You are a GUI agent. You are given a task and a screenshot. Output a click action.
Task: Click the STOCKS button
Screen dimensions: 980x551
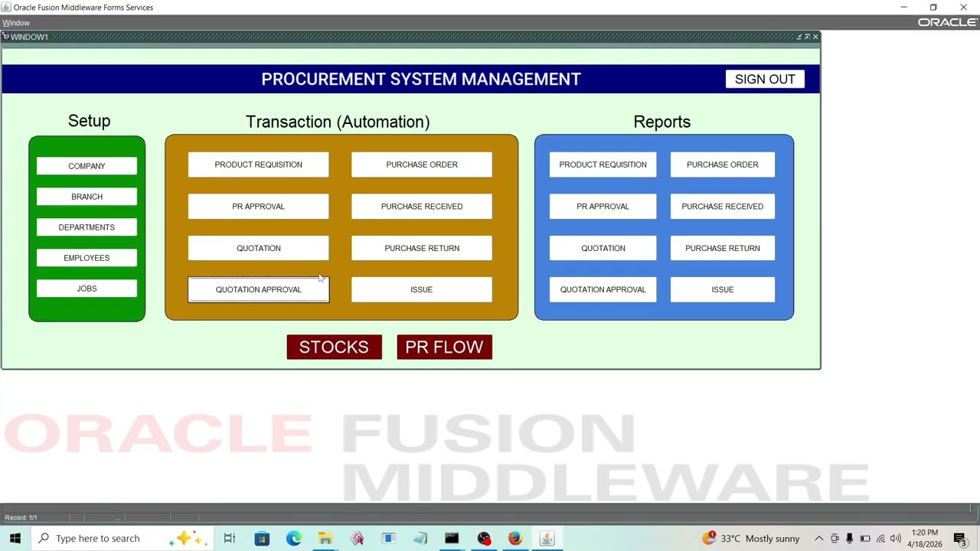click(x=334, y=347)
